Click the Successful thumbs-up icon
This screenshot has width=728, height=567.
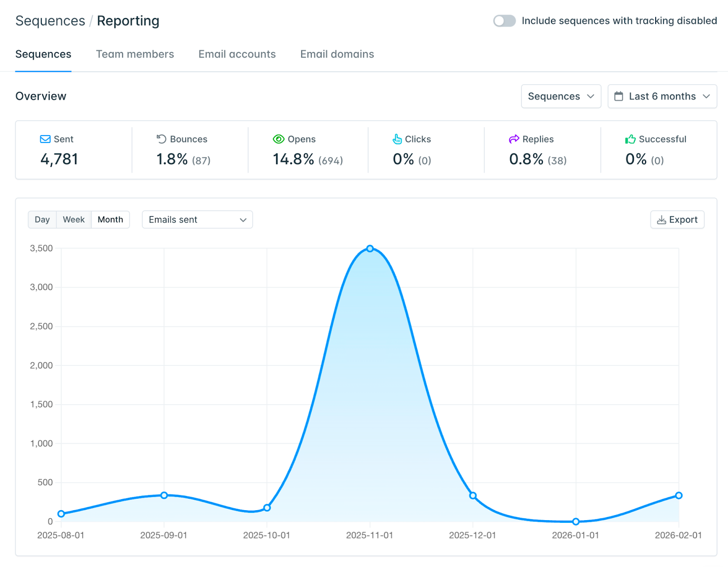coord(630,139)
